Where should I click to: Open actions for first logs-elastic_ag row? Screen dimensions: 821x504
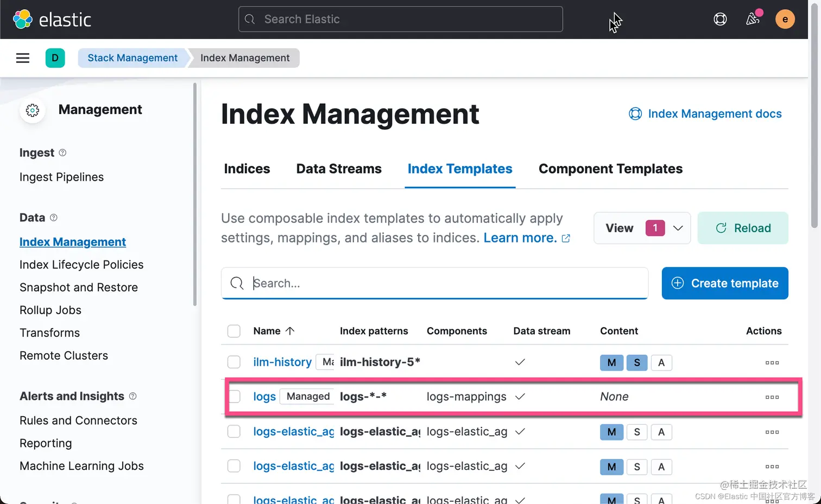[772, 432]
